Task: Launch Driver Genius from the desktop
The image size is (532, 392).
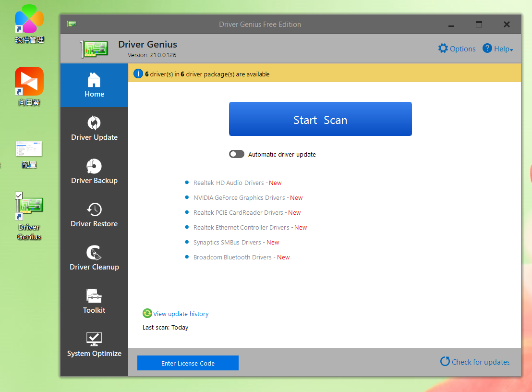Action: coord(29,211)
